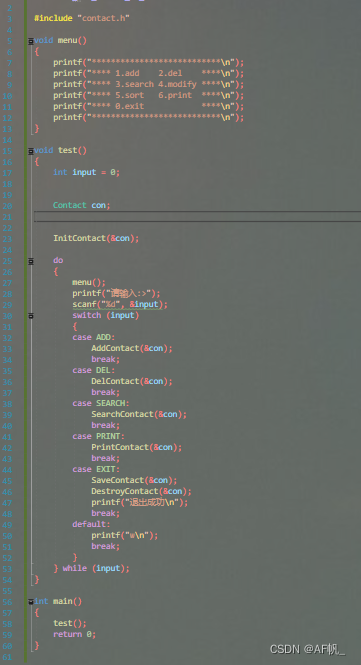The width and height of the screenshot is (361, 665).
Task: Click the 1.add 2.del printf line
Action: pos(148,73)
